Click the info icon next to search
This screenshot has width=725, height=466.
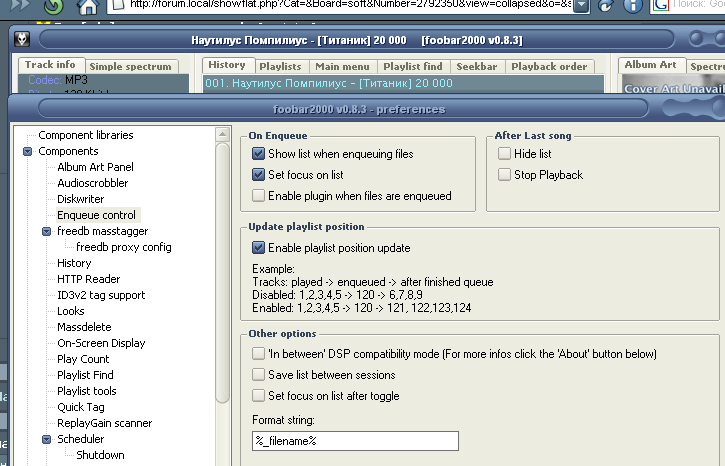(x=633, y=6)
